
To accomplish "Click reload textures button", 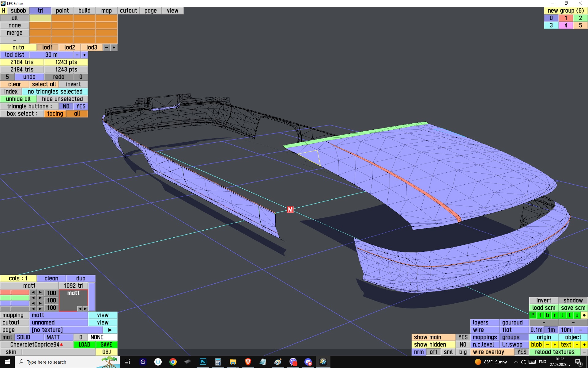I will tap(555, 352).
